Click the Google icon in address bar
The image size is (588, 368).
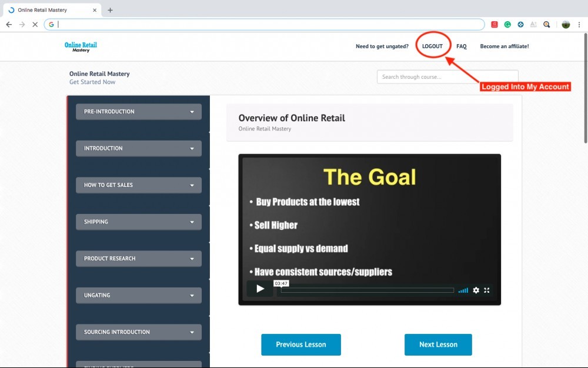[x=51, y=24]
